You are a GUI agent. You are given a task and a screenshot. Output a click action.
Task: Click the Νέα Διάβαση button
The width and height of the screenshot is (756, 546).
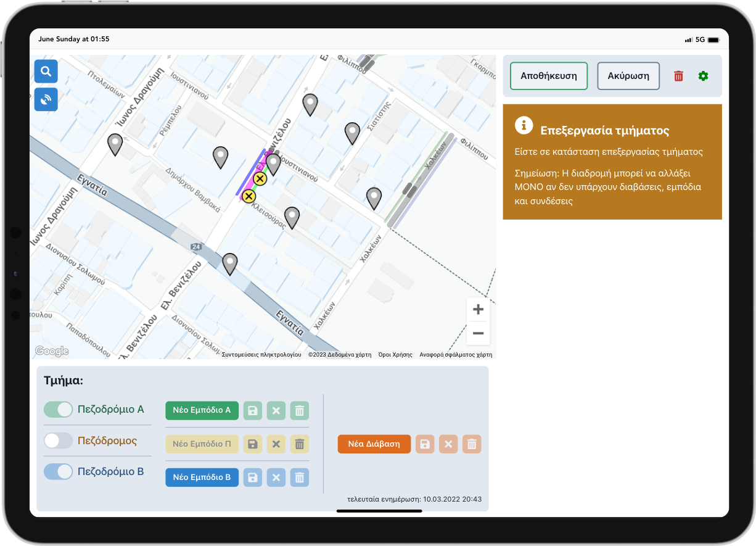click(x=374, y=444)
